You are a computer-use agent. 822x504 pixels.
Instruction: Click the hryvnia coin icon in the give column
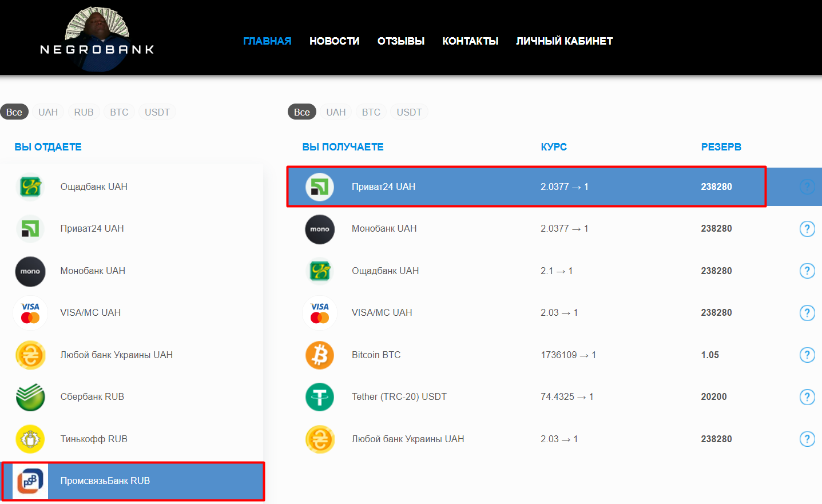(x=30, y=355)
